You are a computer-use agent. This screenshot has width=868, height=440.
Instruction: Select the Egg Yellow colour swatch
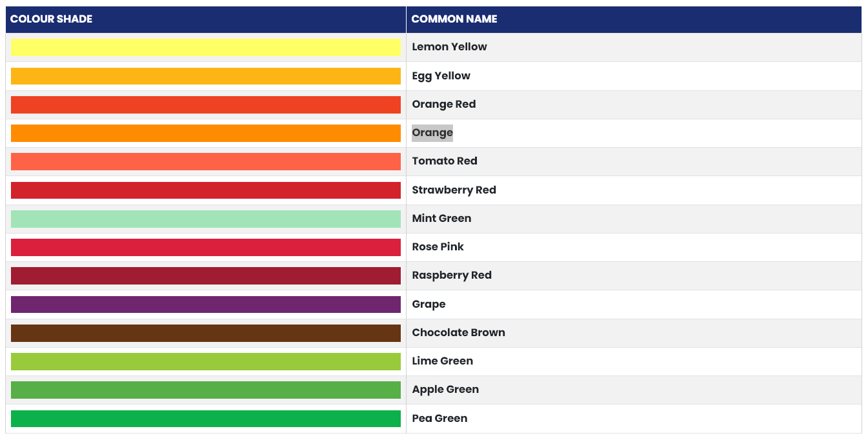coord(205,76)
